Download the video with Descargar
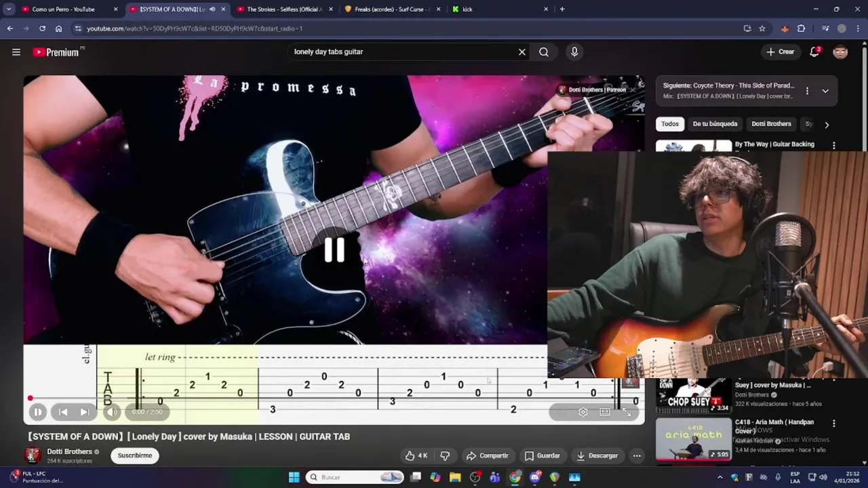Screen dimensions: 868x488 pyautogui.click(x=597, y=455)
